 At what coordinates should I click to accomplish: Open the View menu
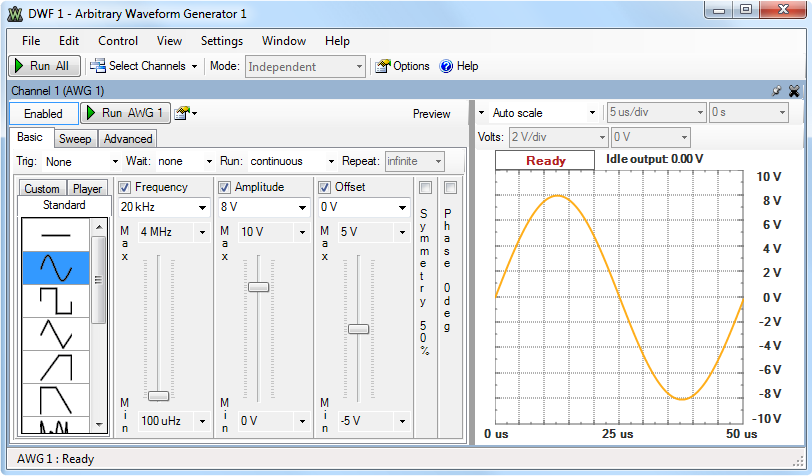point(169,41)
